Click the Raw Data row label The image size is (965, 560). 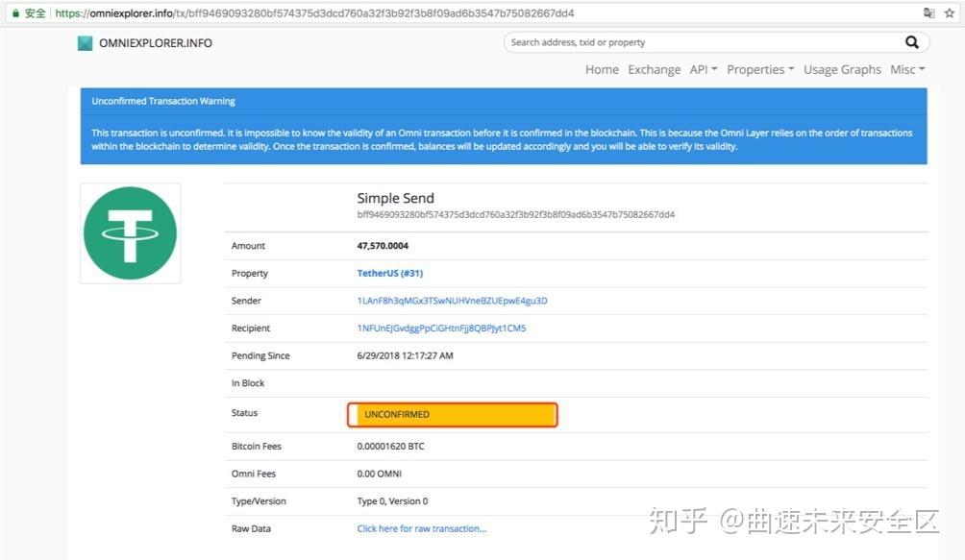click(251, 528)
